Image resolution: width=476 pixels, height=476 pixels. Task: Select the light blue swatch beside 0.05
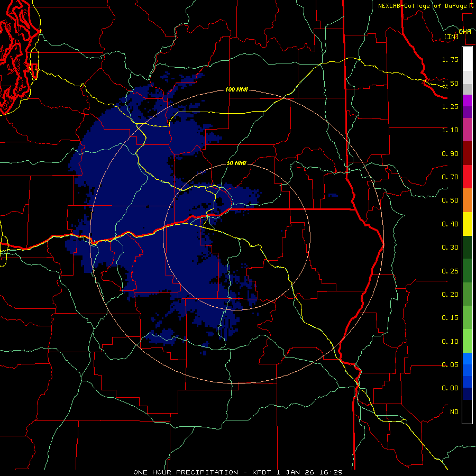[467, 359]
